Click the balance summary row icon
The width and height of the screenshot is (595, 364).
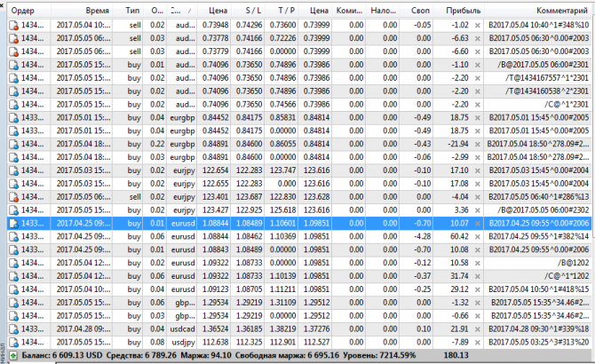coord(13,356)
